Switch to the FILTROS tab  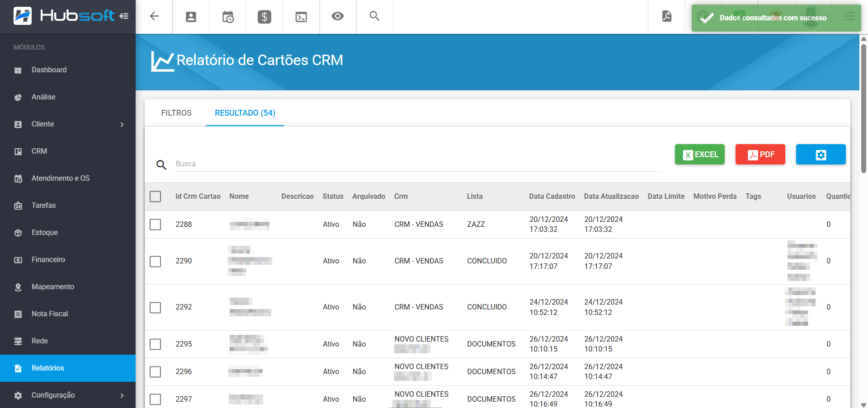pyautogui.click(x=176, y=113)
